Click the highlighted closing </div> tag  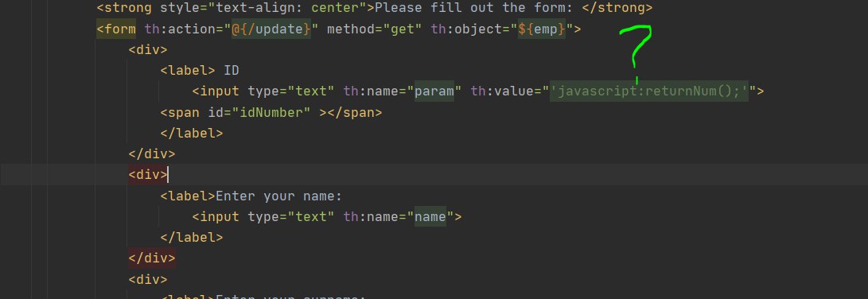tap(152, 258)
